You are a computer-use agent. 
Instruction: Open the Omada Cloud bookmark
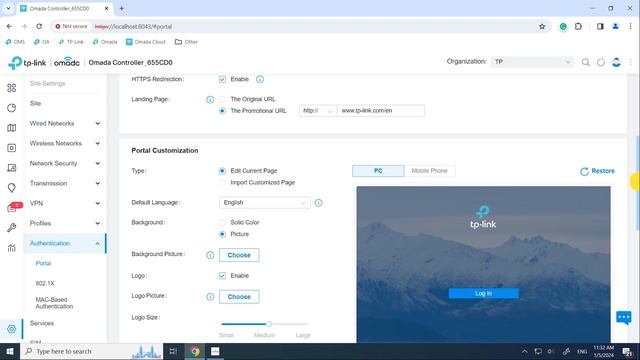coord(146,42)
